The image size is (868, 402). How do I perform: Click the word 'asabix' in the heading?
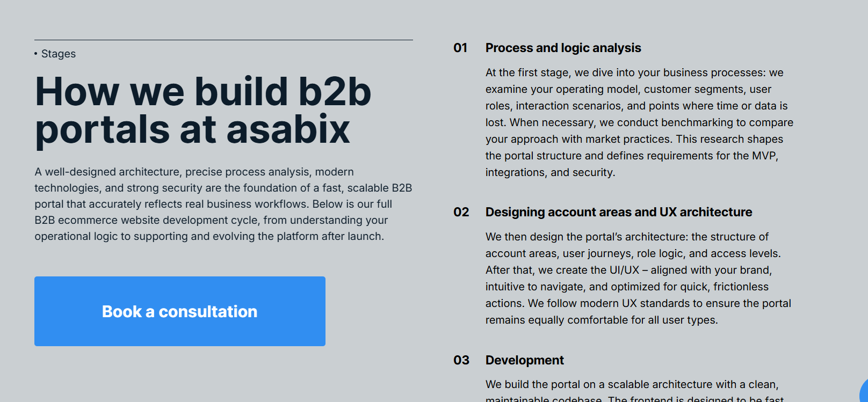tap(288, 129)
